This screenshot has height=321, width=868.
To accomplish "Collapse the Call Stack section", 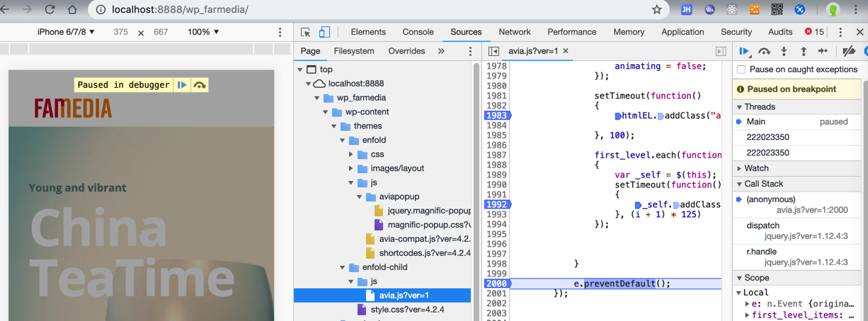I will click(739, 184).
